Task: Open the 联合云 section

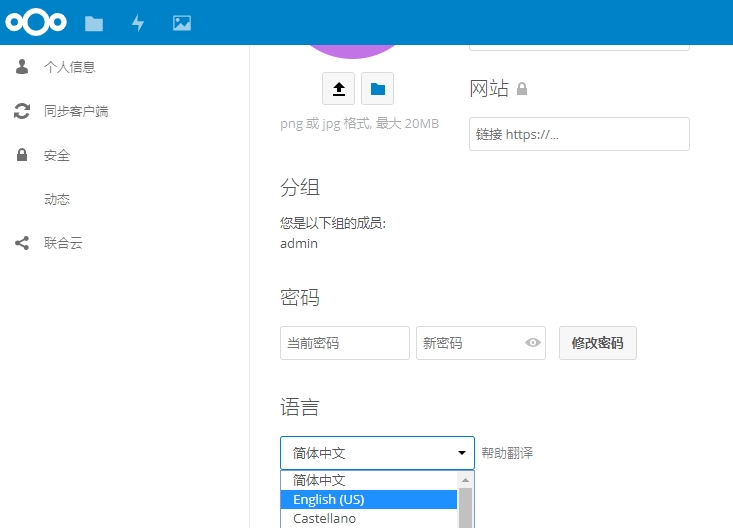Action: coord(62,243)
